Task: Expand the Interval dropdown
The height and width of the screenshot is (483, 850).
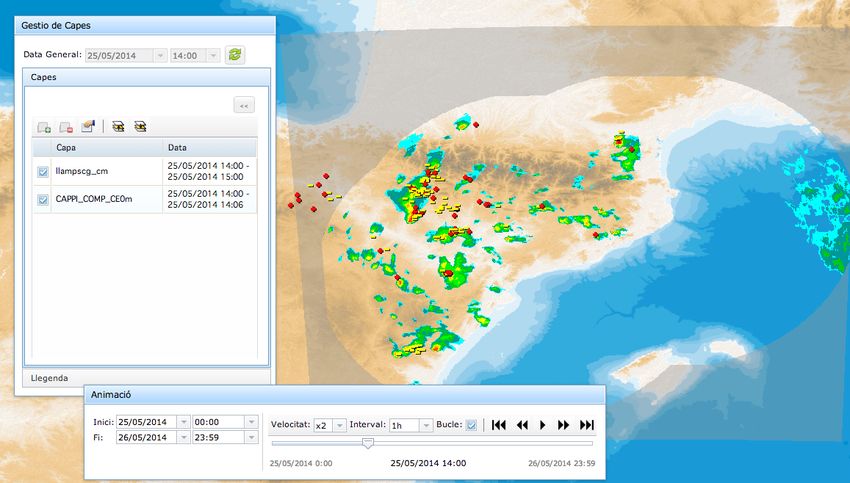Action: click(426, 425)
